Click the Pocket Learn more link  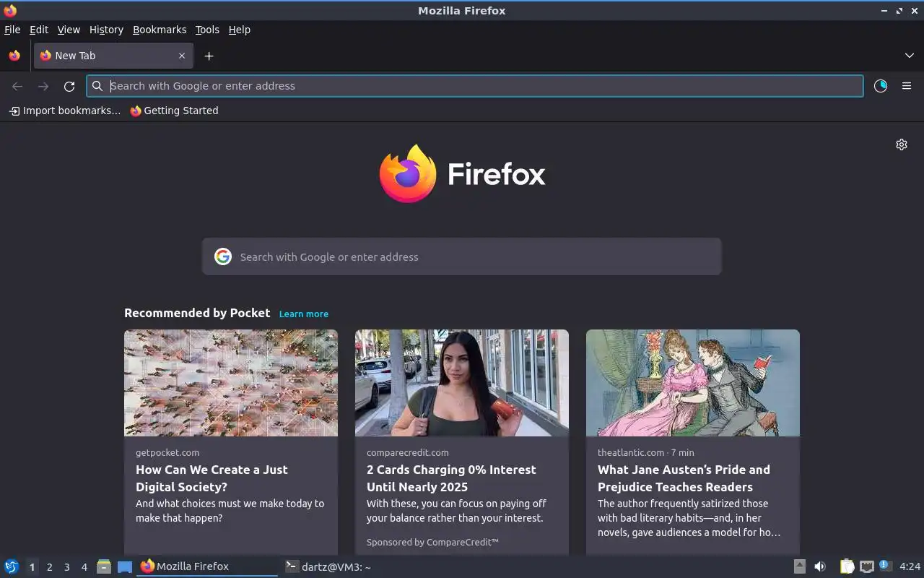click(304, 314)
